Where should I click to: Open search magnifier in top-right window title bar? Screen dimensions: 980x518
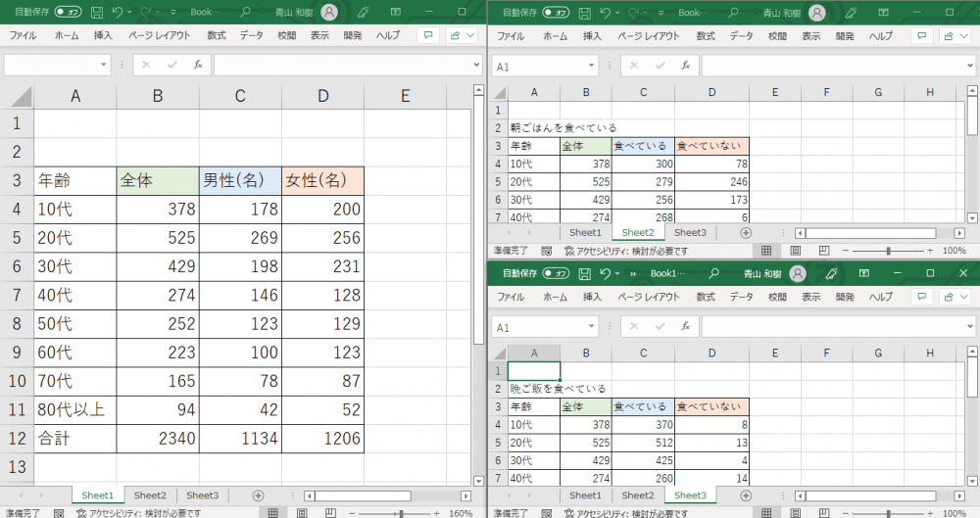pyautogui.click(x=733, y=12)
